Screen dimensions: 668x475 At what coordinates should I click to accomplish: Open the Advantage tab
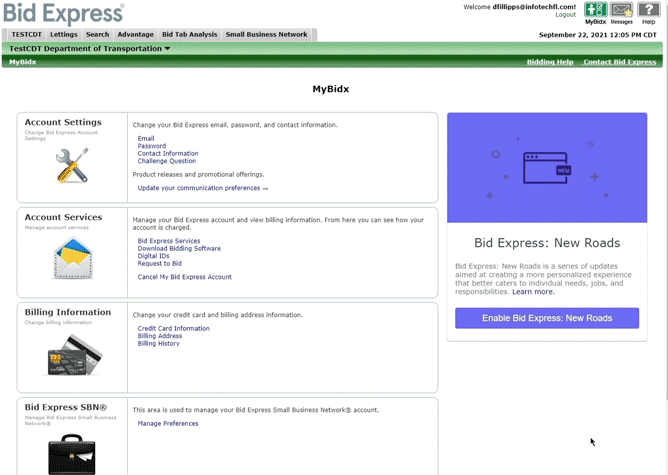point(135,35)
